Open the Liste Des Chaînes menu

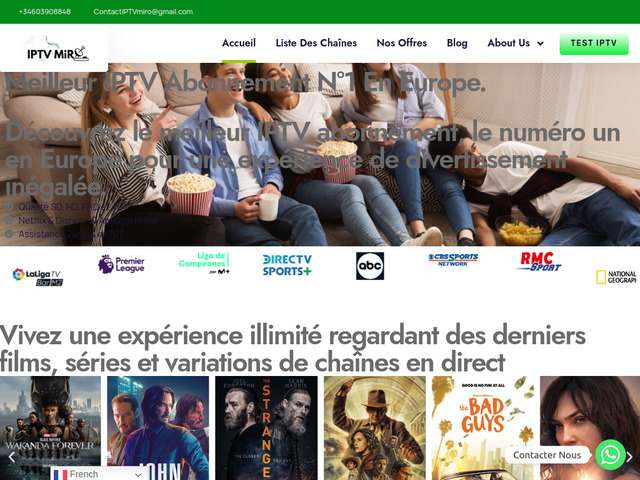point(316,43)
